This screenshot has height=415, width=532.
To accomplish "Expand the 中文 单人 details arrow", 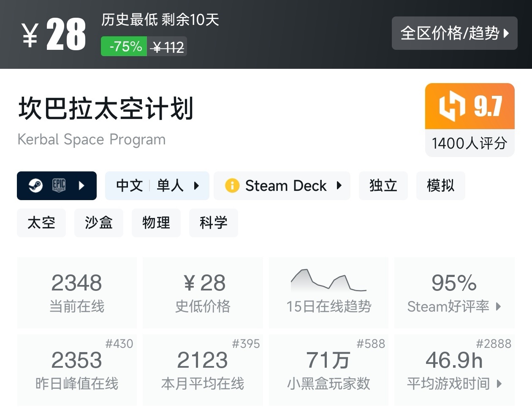I will (196, 186).
